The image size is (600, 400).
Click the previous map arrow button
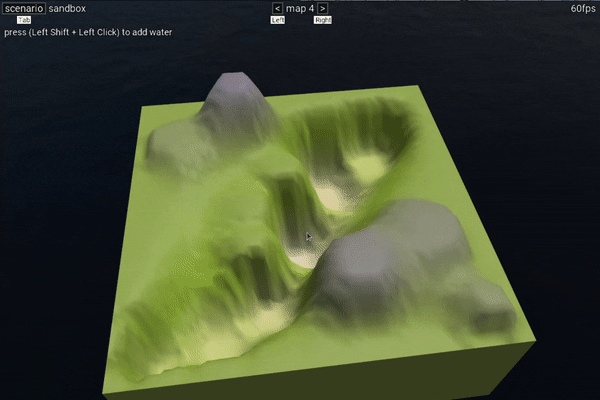point(277,8)
